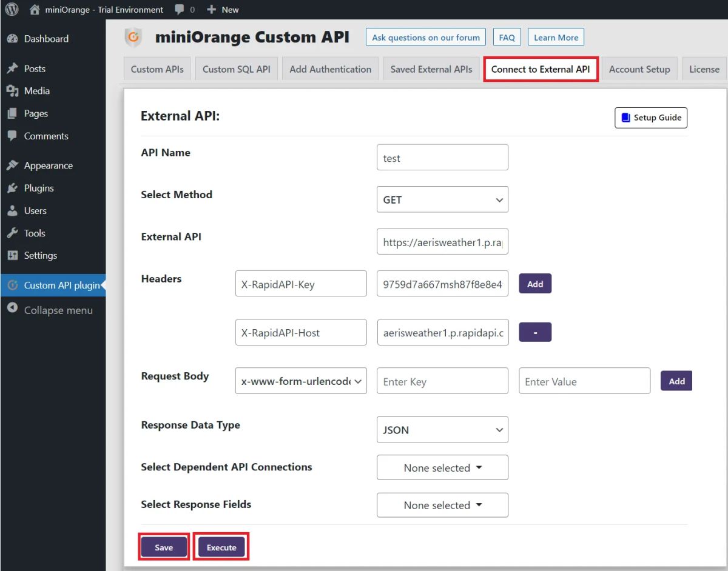728x571 pixels.
Task: Click the Dashboard gauge icon
Action: pos(12,39)
